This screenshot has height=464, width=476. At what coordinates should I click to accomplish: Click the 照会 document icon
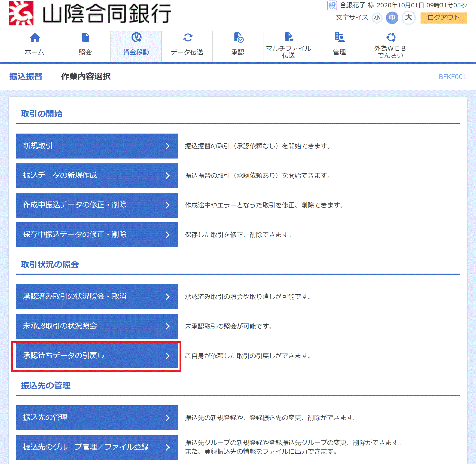pos(85,37)
